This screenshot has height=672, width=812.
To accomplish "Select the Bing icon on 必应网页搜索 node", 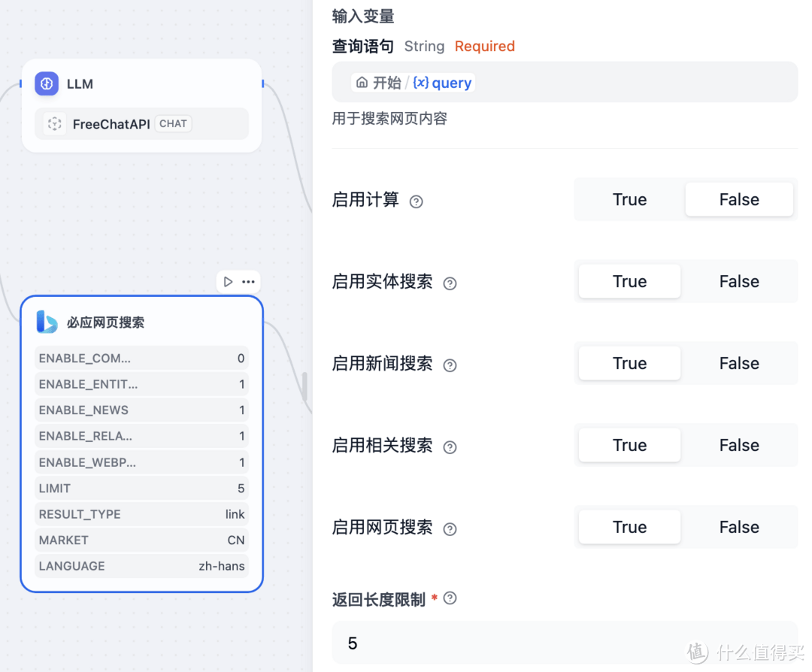I will pyautogui.click(x=45, y=322).
